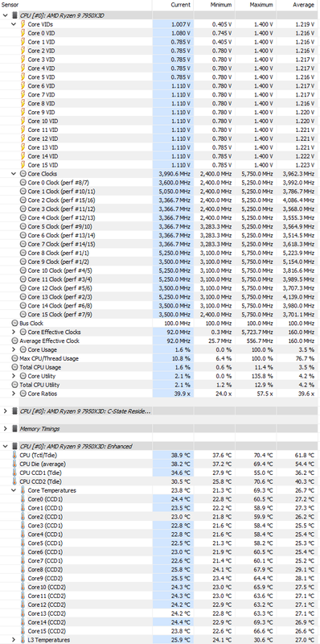Click the clock icon beside Bus Clock
The image size is (320, 644).
(x=15, y=324)
